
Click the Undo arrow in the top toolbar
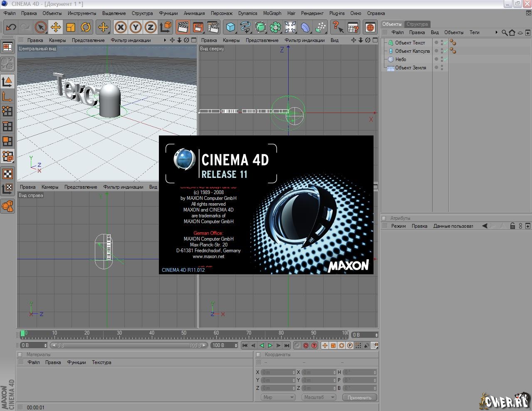(x=11, y=27)
